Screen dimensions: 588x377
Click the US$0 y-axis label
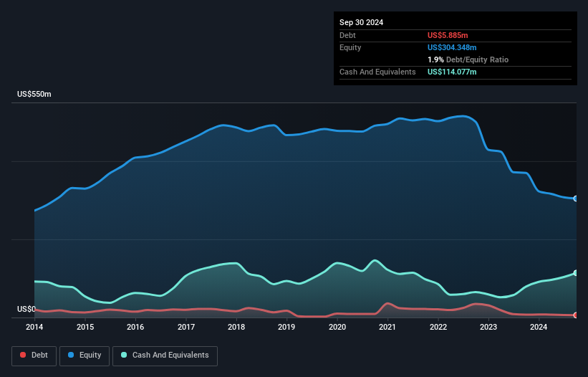click(x=26, y=309)
